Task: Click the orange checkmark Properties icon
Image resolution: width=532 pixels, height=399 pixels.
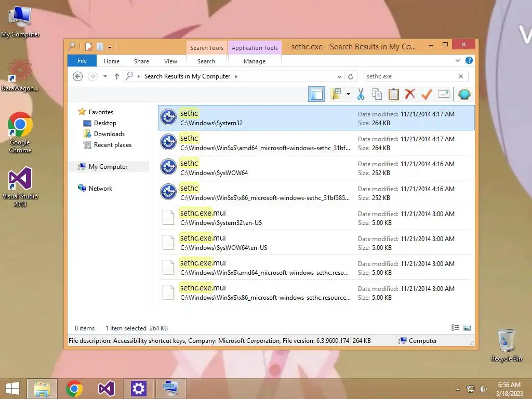Action: (x=427, y=94)
